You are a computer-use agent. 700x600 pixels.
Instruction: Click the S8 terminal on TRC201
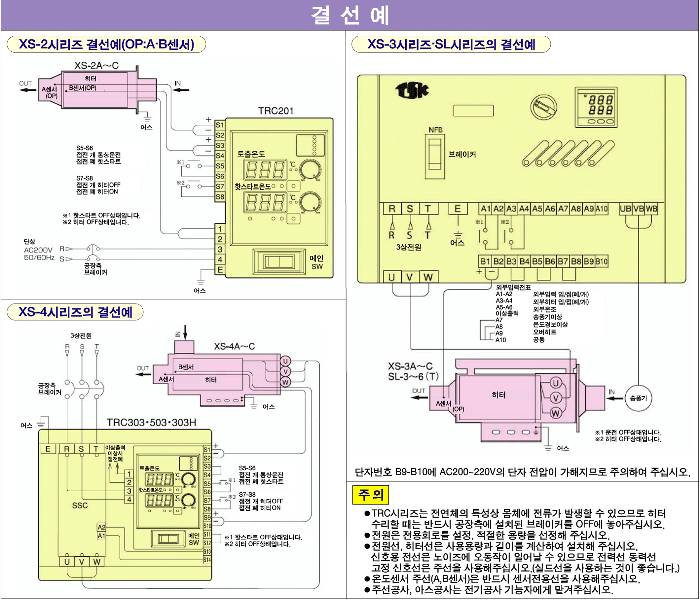coord(220,197)
